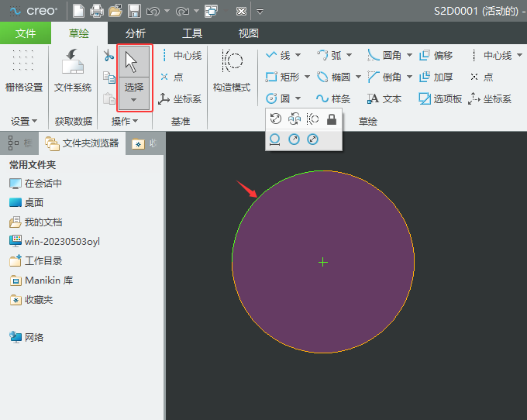This screenshot has height=420, width=527.
Task: Click the perimeter dimension icon in mini toolbar
Action: [275, 139]
